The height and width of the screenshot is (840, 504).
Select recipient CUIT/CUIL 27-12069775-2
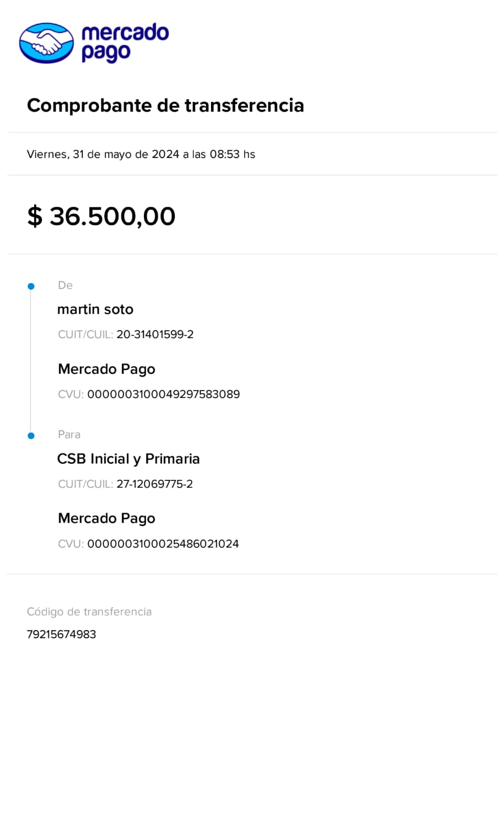154,484
